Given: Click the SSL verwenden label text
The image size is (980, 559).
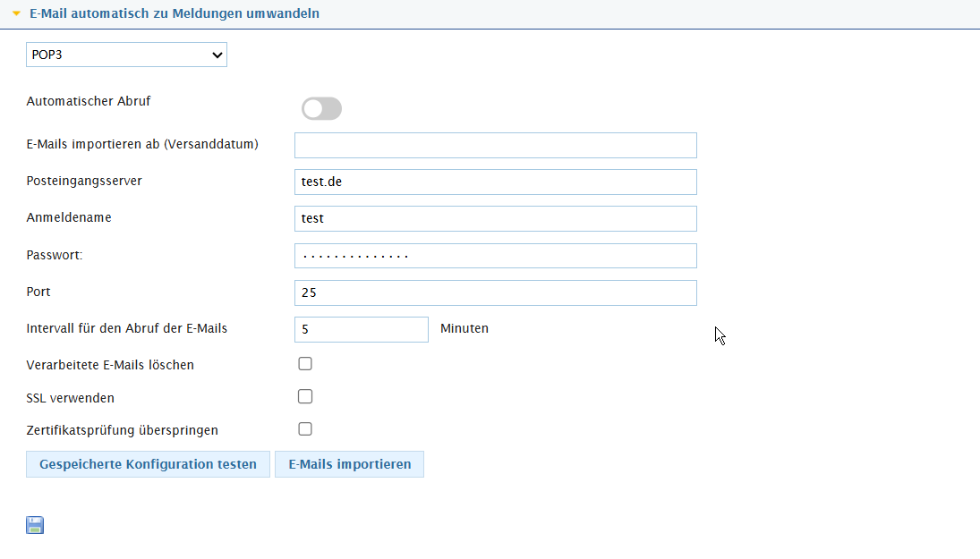Looking at the screenshot, I should (70, 398).
